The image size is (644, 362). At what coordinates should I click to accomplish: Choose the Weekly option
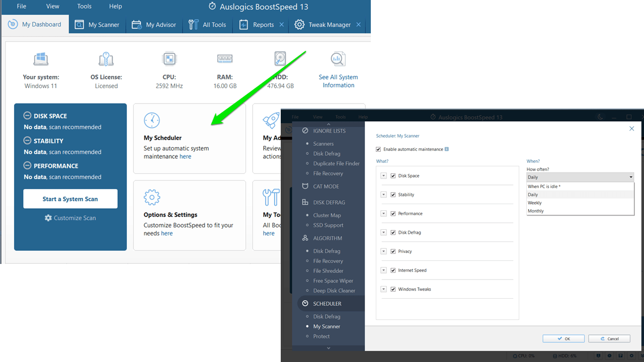(580, 203)
